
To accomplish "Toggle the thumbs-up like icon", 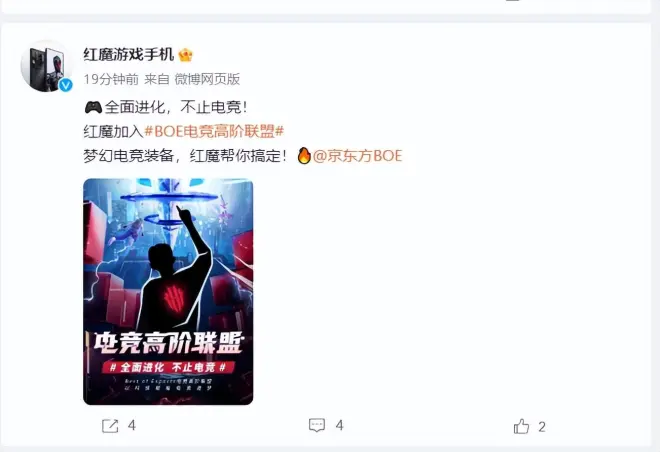I will tap(522, 426).
